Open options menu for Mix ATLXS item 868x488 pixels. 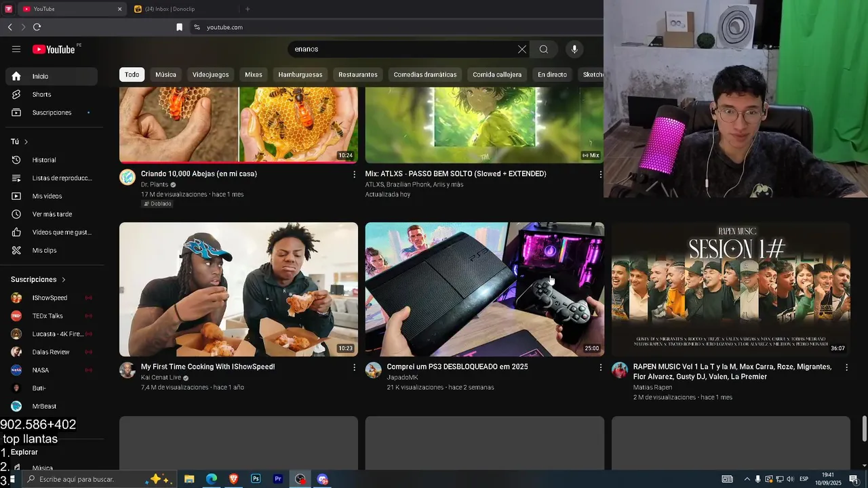[600, 174]
